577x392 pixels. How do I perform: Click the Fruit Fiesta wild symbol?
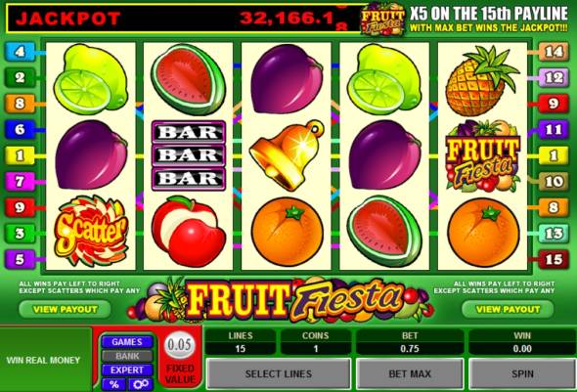point(483,155)
